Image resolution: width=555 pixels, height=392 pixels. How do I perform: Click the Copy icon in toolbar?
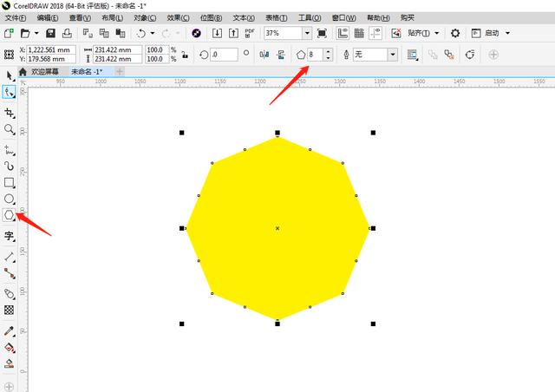click(x=104, y=33)
